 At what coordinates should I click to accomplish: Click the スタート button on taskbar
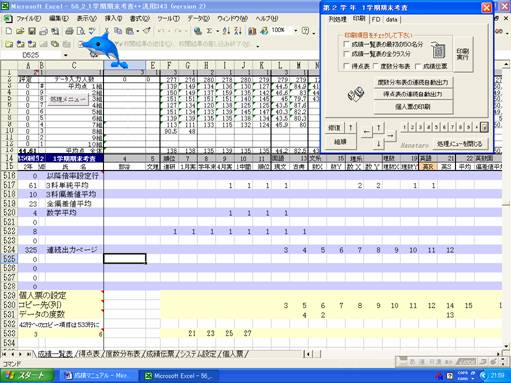point(27,376)
